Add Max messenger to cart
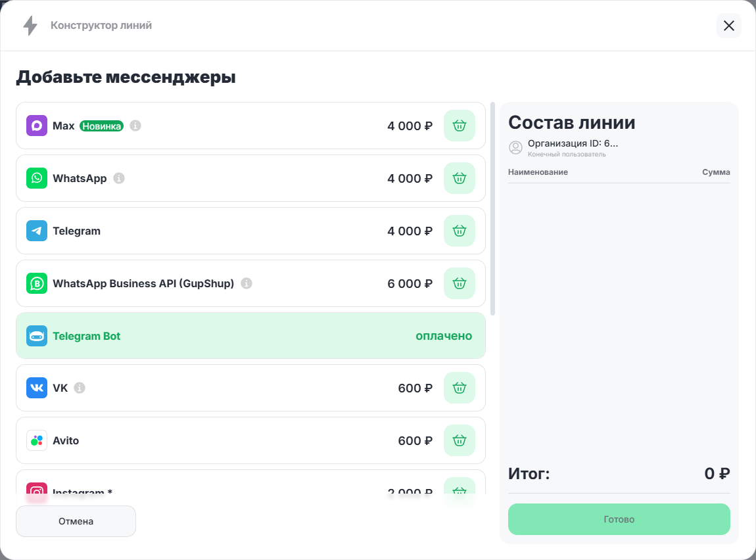 (459, 126)
